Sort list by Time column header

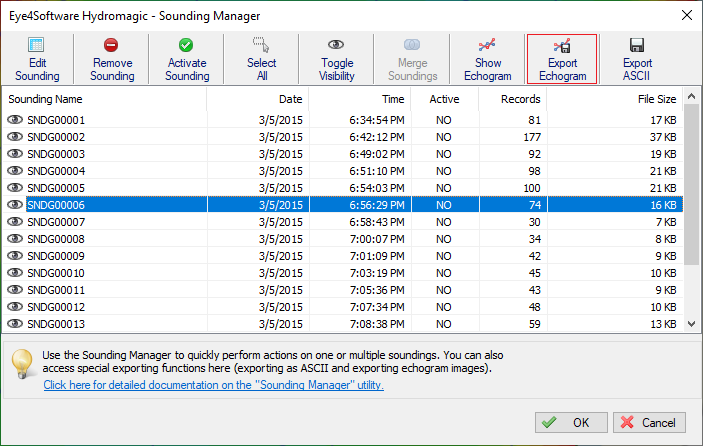[x=360, y=99]
